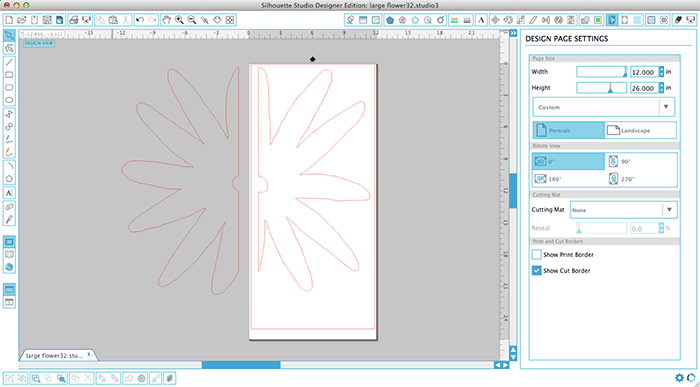Open the Line Style panel icon

pos(467,20)
